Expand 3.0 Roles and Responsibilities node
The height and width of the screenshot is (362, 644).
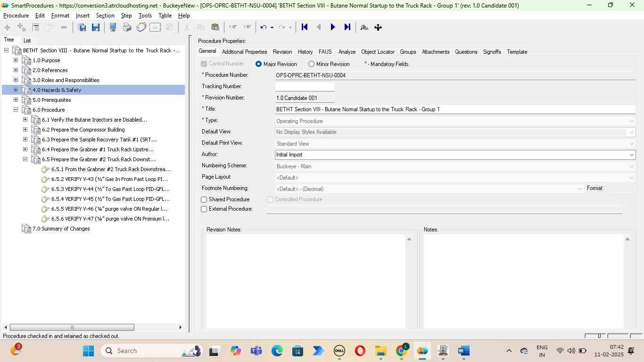pos(16,80)
